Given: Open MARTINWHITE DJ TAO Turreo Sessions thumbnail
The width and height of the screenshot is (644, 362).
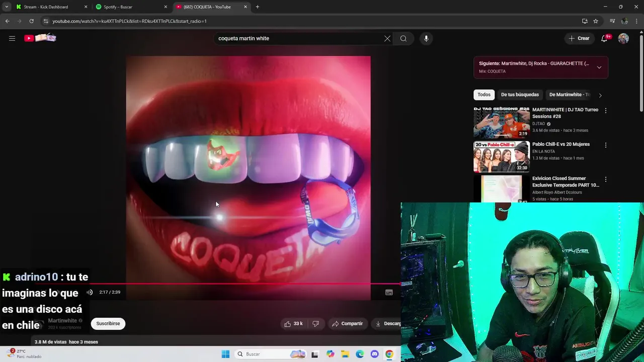Looking at the screenshot, I should 502,123.
